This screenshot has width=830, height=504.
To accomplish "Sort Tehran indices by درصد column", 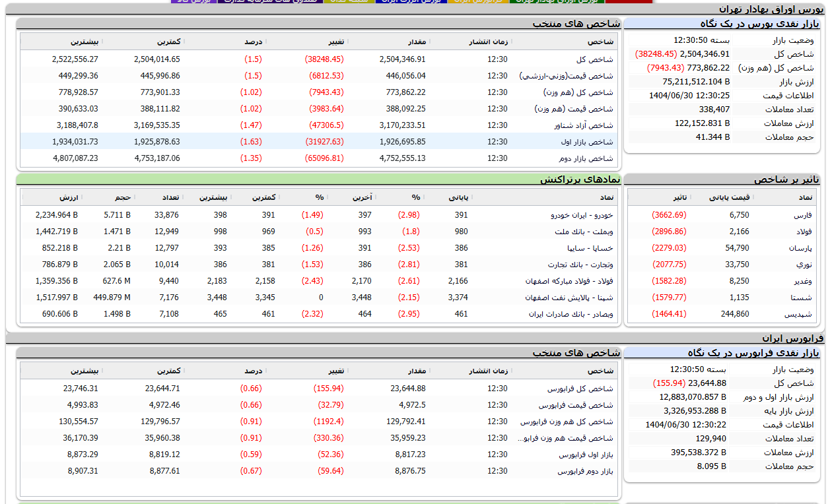I will (253, 42).
